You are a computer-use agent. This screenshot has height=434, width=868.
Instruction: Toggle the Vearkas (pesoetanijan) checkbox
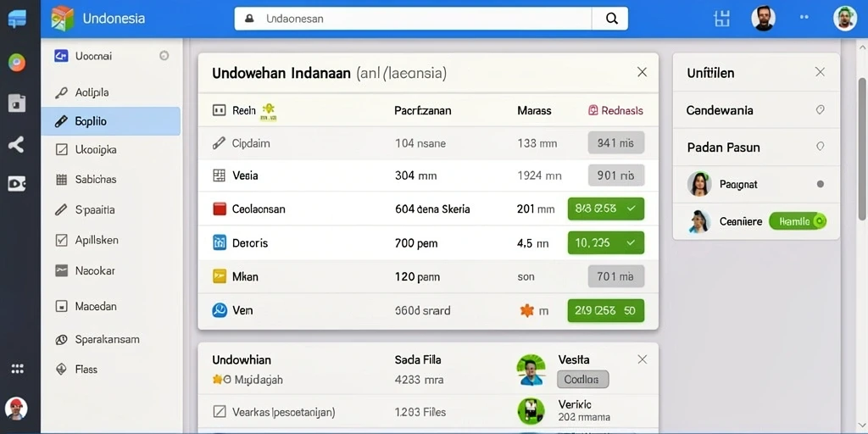click(x=220, y=411)
